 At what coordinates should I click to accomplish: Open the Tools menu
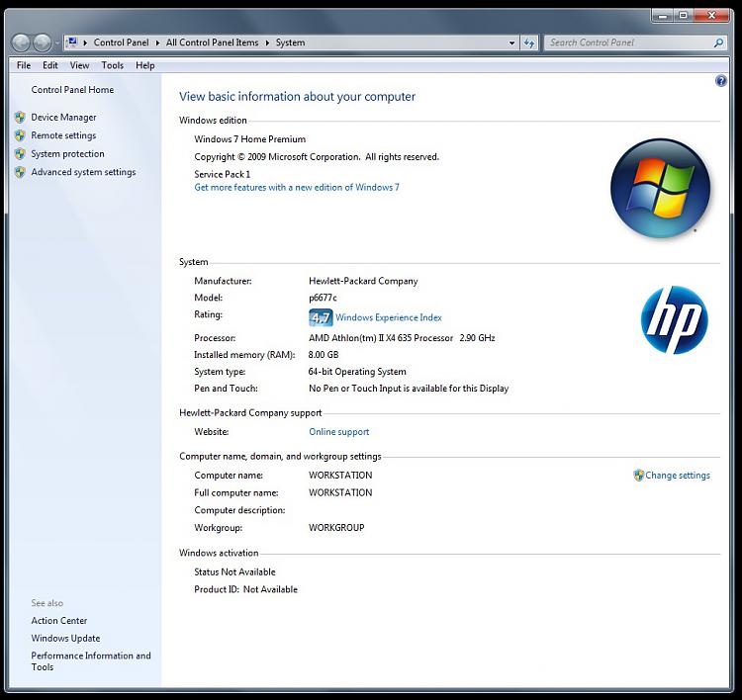112,65
